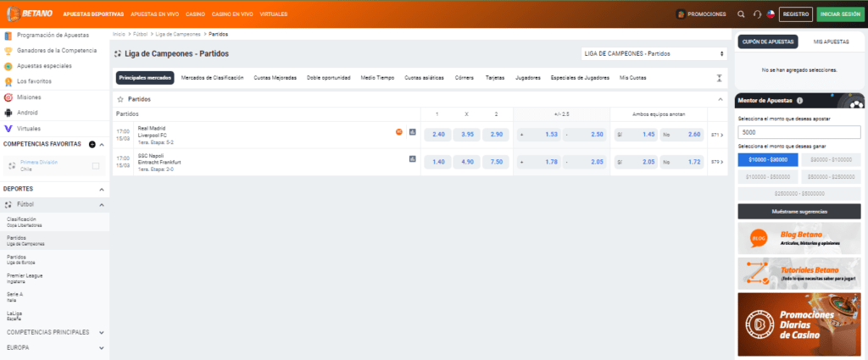
Task: Click the Android robot icon
Action: coord(8,113)
